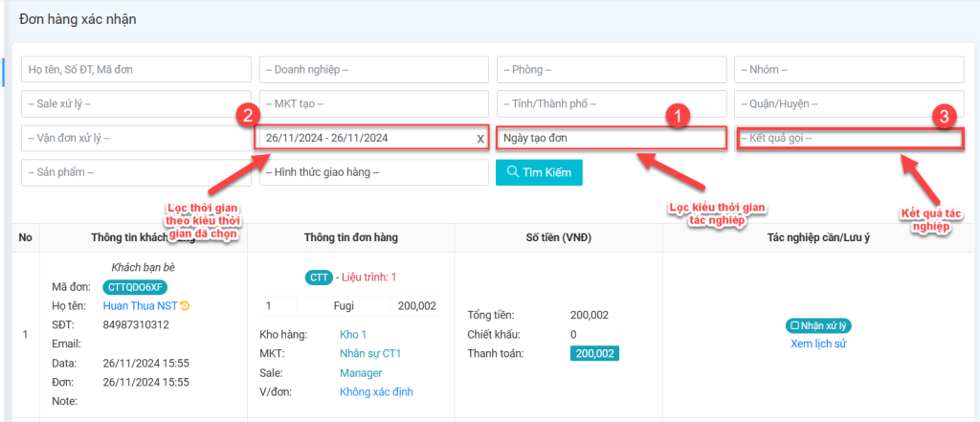Open the Doanh nghiệp dropdown
Image resolution: width=980 pixels, height=422 pixels.
[373, 70]
